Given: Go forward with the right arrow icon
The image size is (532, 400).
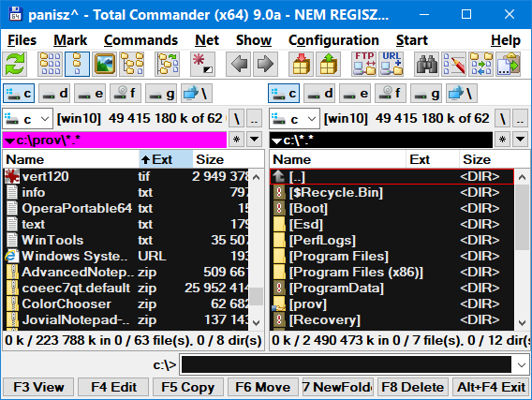Looking at the screenshot, I should [265, 64].
